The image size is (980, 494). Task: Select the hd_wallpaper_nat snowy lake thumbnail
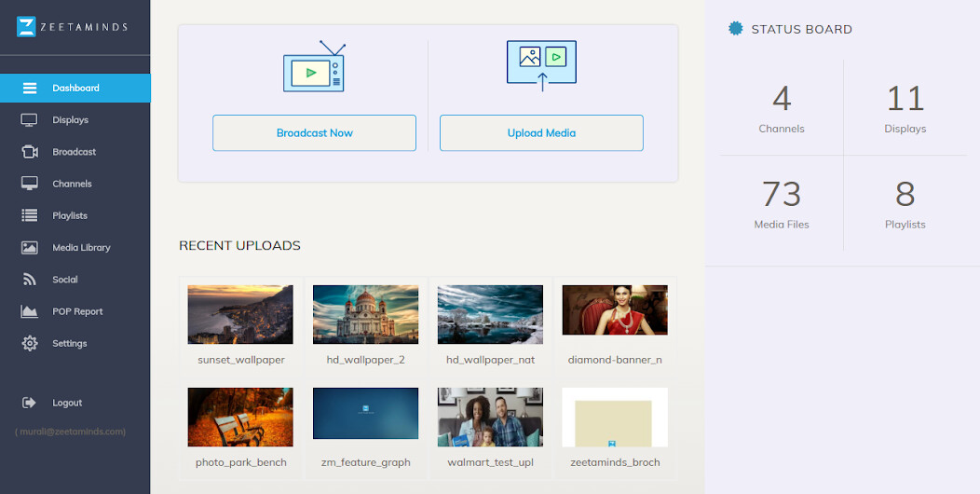coord(490,314)
